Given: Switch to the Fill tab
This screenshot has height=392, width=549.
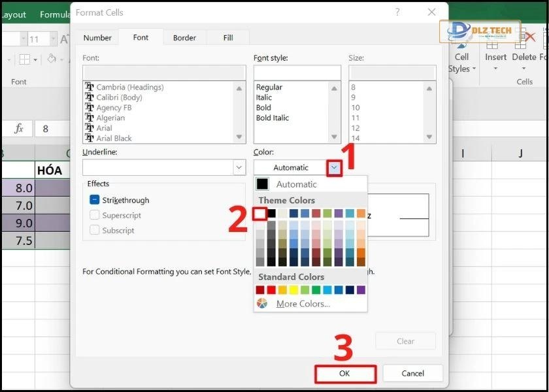Looking at the screenshot, I should [228, 38].
